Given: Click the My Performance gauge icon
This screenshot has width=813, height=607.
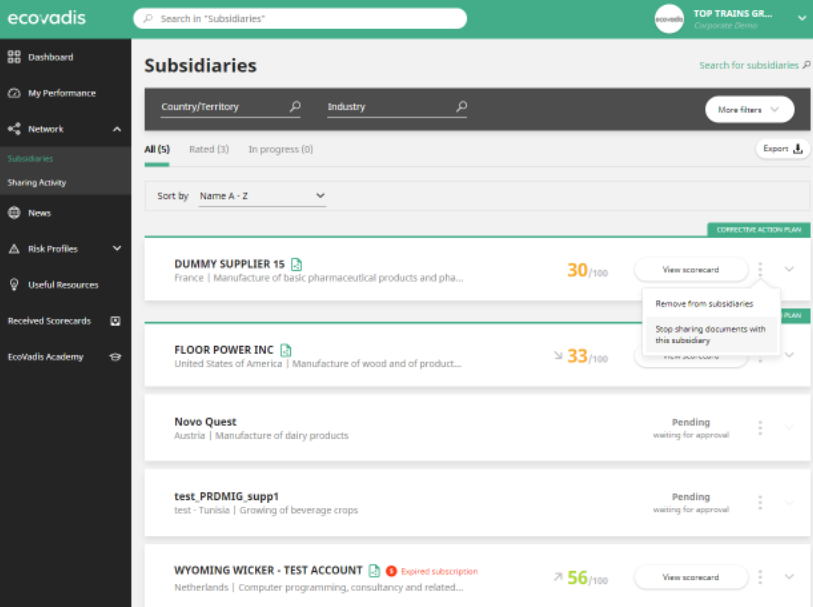Looking at the screenshot, I should (14, 93).
